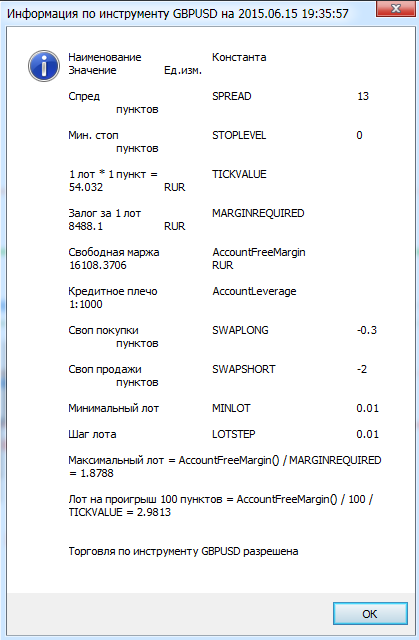Click the RUR unit beside 54.032
The image size is (419, 640).
tap(175, 187)
